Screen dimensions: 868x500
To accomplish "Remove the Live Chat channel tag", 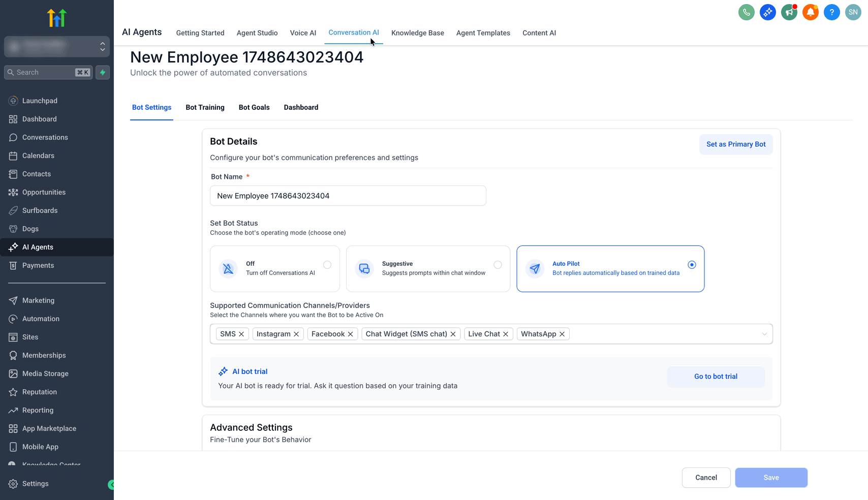I will pos(506,334).
